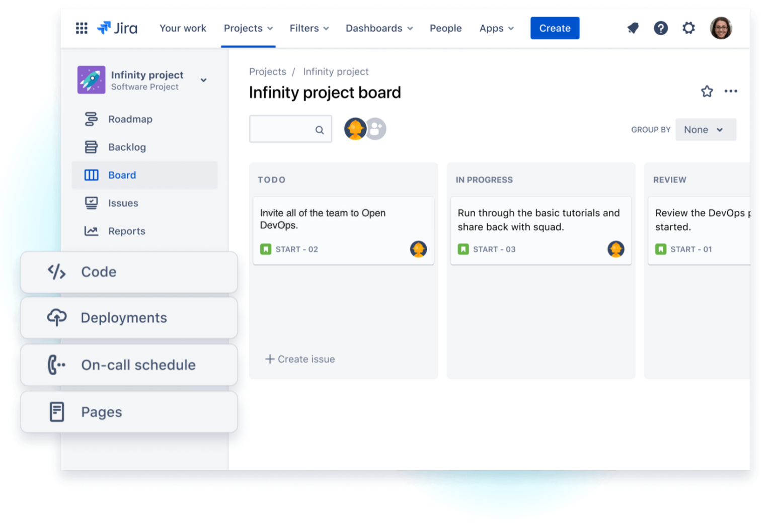Screen dimensions: 773x532
Task: Open the Deployments panel
Action: (x=123, y=317)
